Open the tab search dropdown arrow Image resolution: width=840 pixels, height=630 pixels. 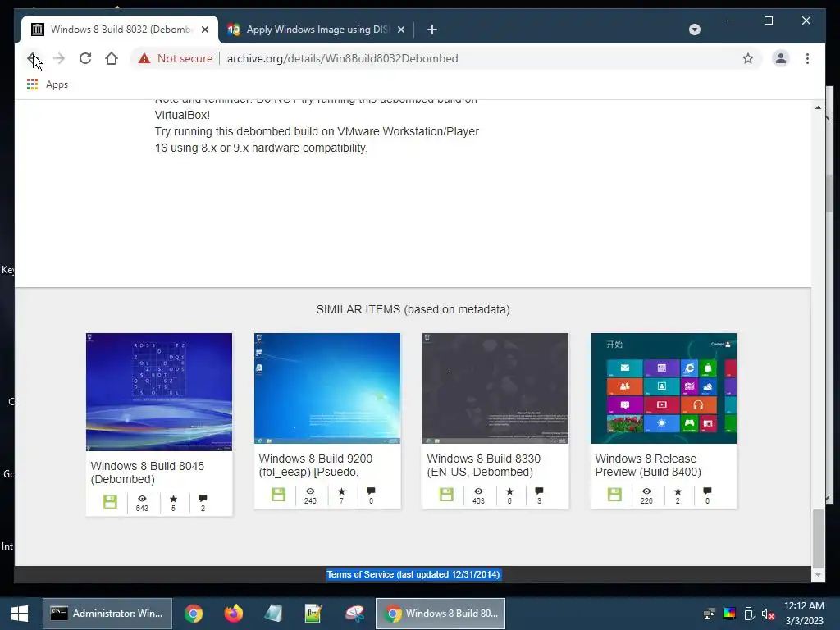(694, 30)
